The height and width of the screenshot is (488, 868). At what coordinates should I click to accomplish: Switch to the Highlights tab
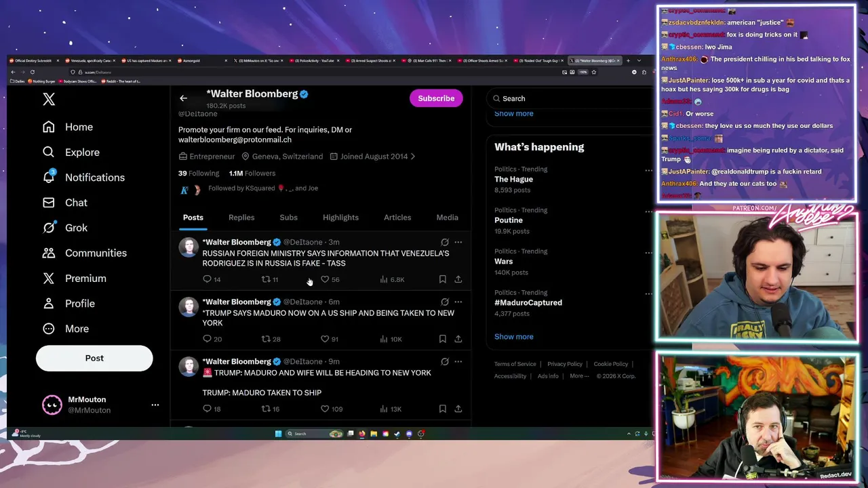pos(340,218)
